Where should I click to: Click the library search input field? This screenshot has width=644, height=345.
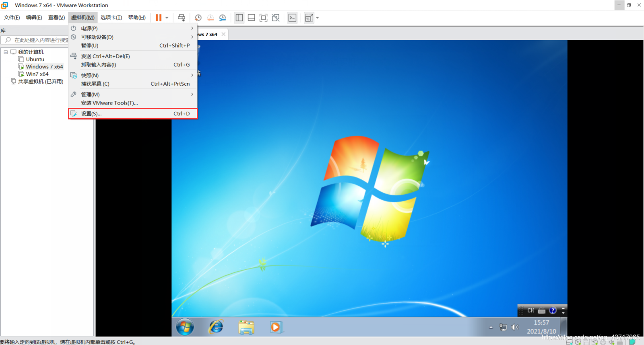coord(35,40)
